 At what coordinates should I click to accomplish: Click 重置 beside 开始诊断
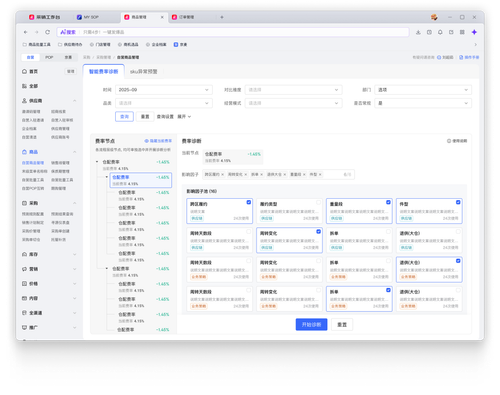click(x=342, y=324)
